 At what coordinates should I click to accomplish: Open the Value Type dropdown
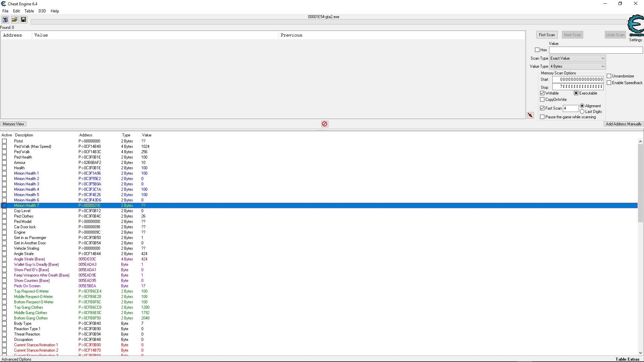pyautogui.click(x=577, y=66)
